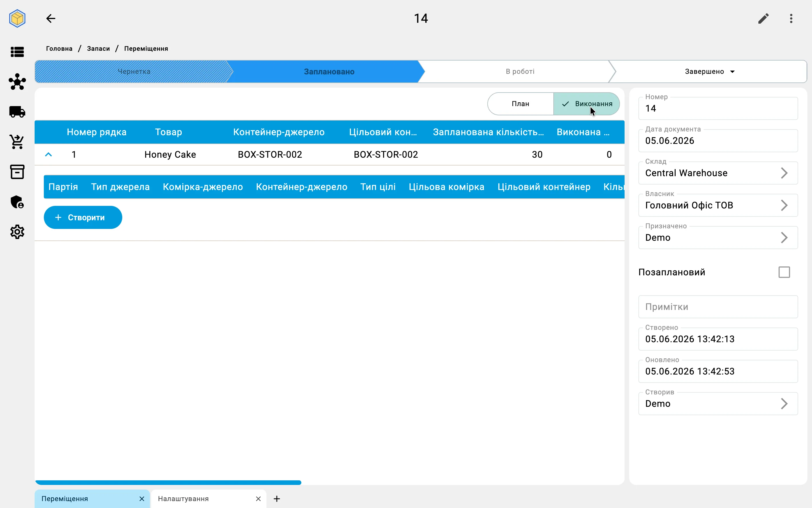This screenshot has height=508, width=812.
Task: Go to Переміщення breadcrumb
Action: click(x=146, y=49)
